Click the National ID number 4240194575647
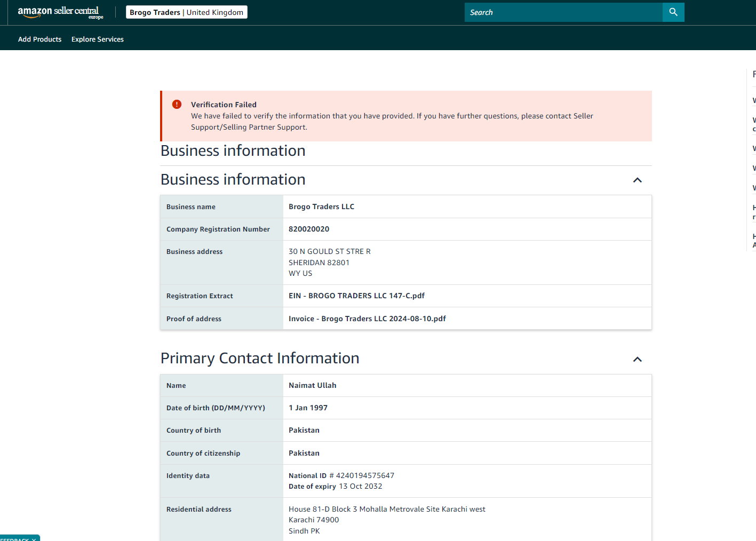The image size is (756, 541). (365, 475)
